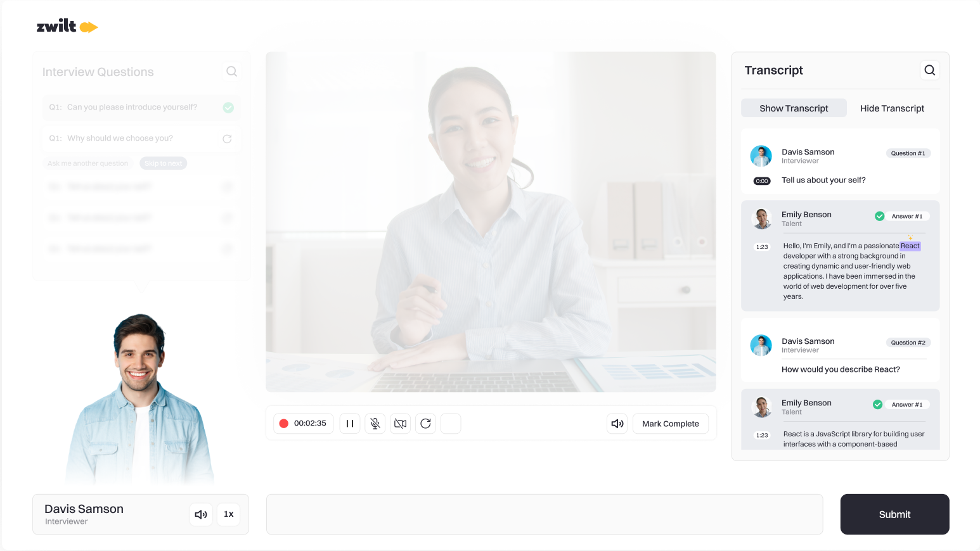Click retry icon on 'Why should we choose you?'
The image size is (980, 551).
pyautogui.click(x=227, y=139)
